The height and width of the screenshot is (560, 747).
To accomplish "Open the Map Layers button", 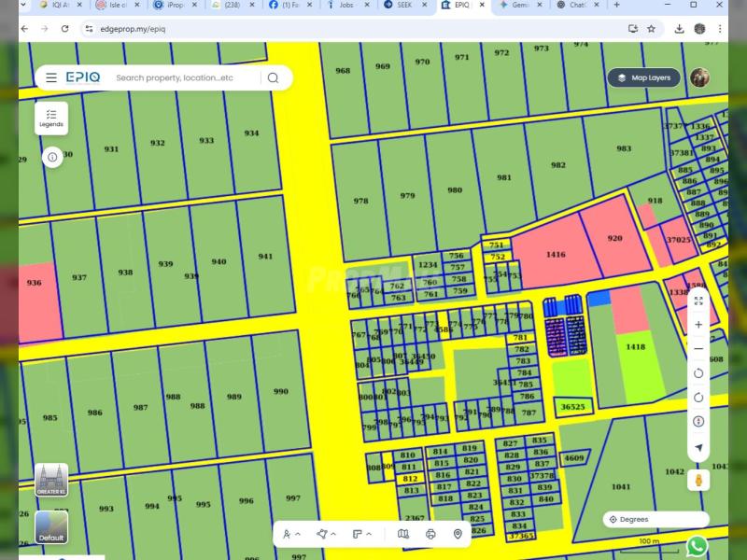I will [x=643, y=78].
